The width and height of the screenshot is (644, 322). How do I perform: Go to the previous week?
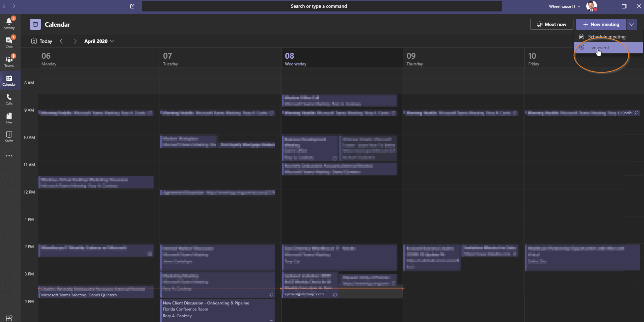click(x=61, y=41)
